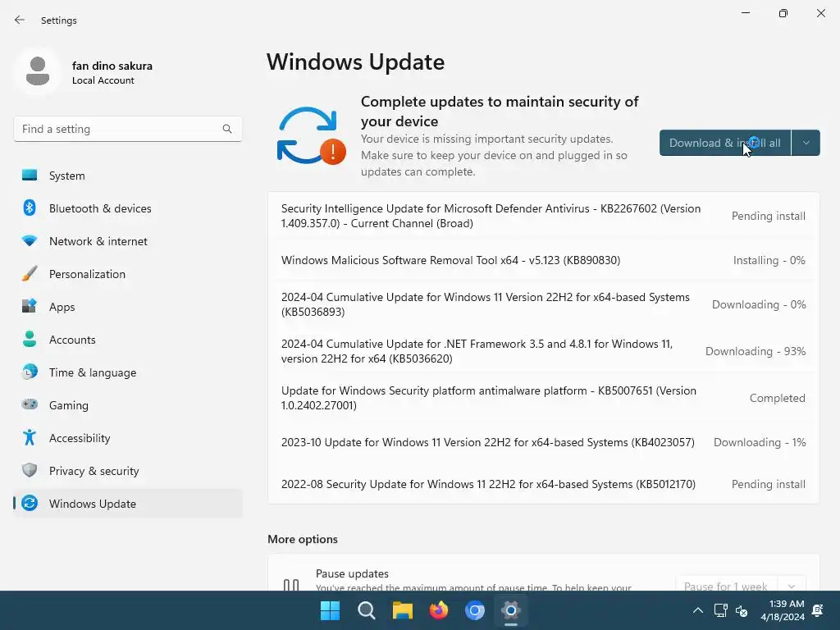The image size is (840, 630).
Task: Click the back arrow in Settings header
Action: (x=20, y=20)
